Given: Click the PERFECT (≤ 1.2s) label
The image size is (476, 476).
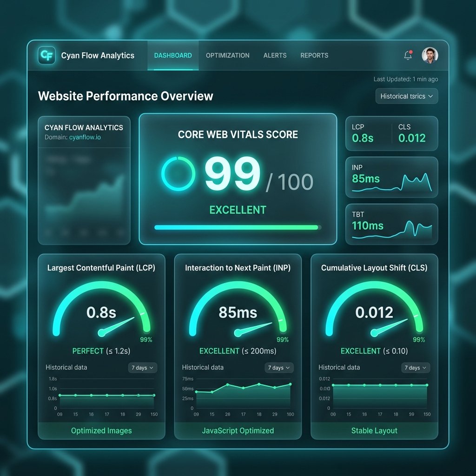Looking at the screenshot, I should (101, 351).
